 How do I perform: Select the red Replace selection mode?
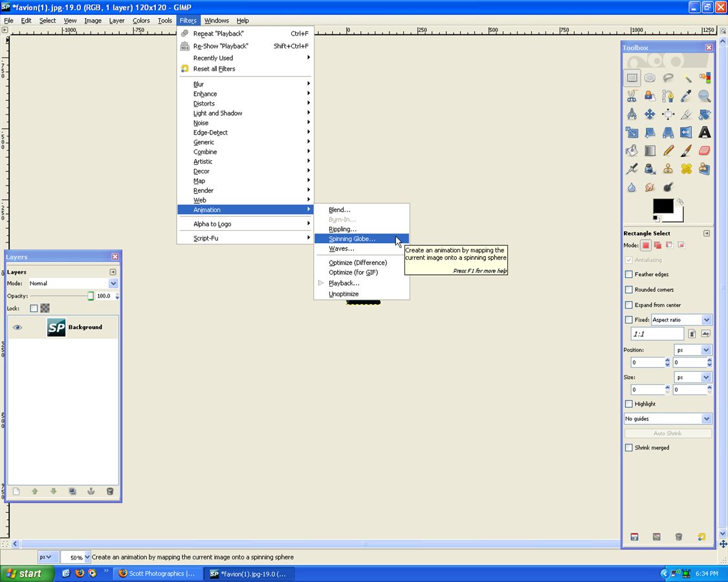pos(645,245)
